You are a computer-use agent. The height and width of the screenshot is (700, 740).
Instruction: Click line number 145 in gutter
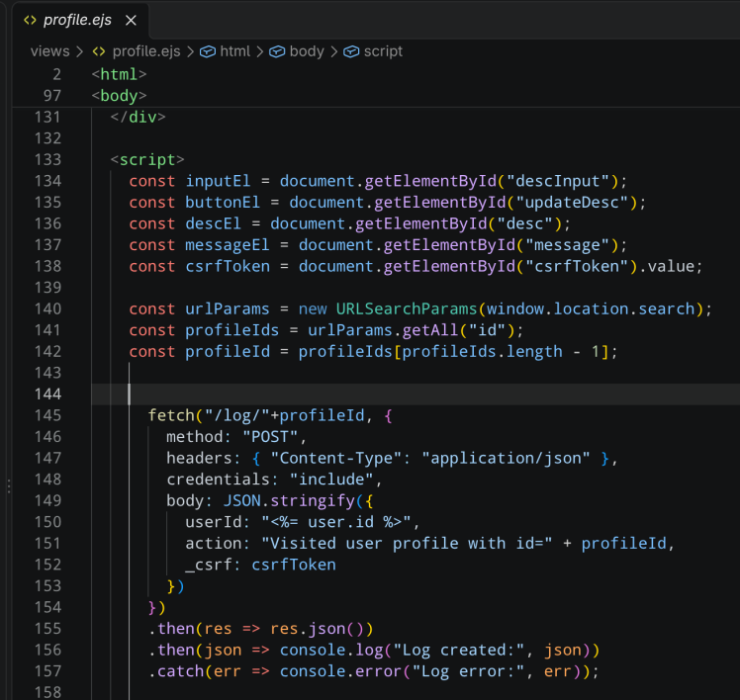(48, 415)
